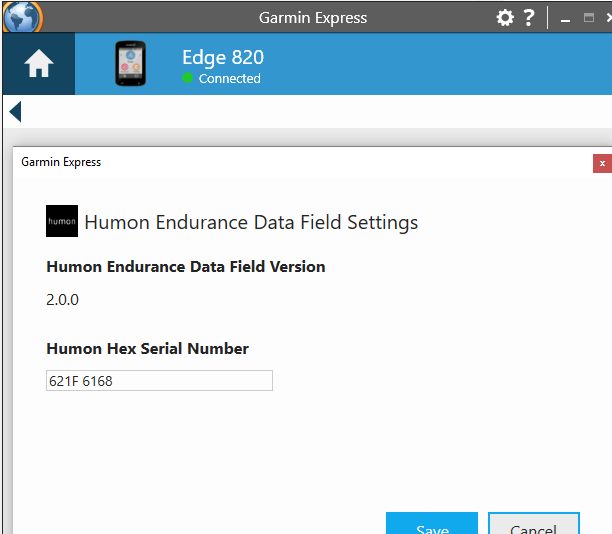The height and width of the screenshot is (534, 612).
Task: Open help with the question mark icon
Action: tap(530, 18)
